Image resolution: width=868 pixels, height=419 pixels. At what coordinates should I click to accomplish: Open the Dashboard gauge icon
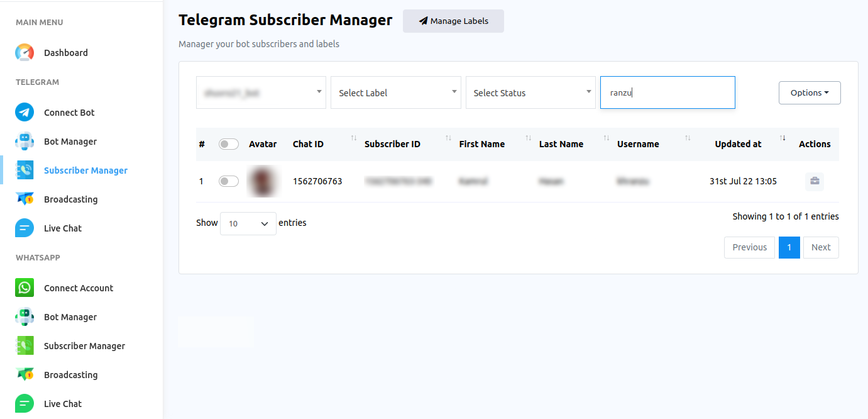(x=25, y=53)
